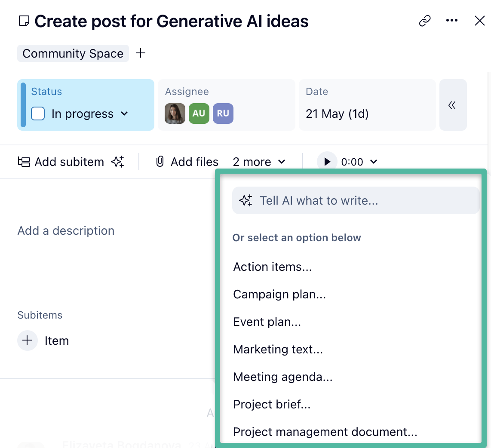
Task: Click the paperclip Add files icon
Action: click(160, 162)
